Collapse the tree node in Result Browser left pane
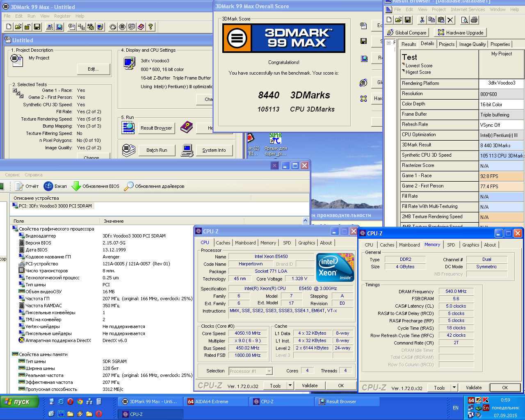 pos(388,43)
